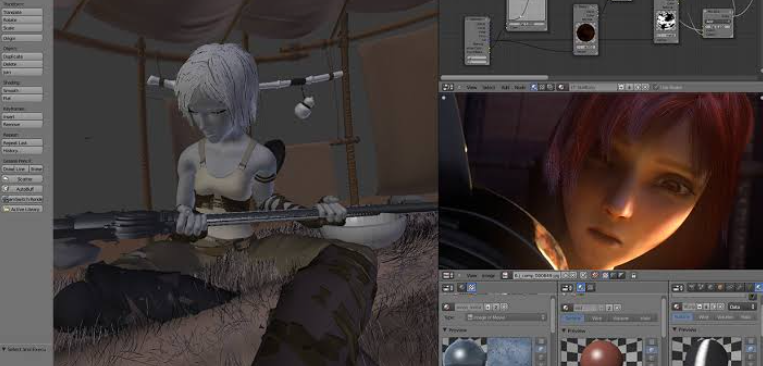Screen dimensions: 763x366
Task: Click Scatter tool in left toolbar
Action: coord(22,179)
